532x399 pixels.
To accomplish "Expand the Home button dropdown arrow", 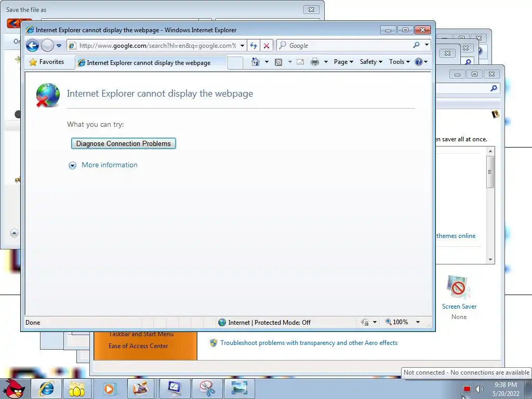I will click(x=267, y=62).
